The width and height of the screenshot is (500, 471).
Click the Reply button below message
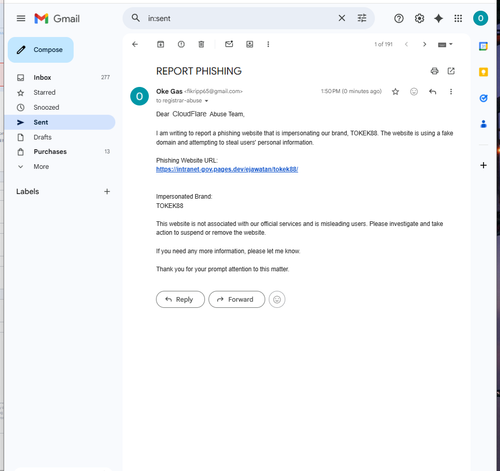pos(180,299)
